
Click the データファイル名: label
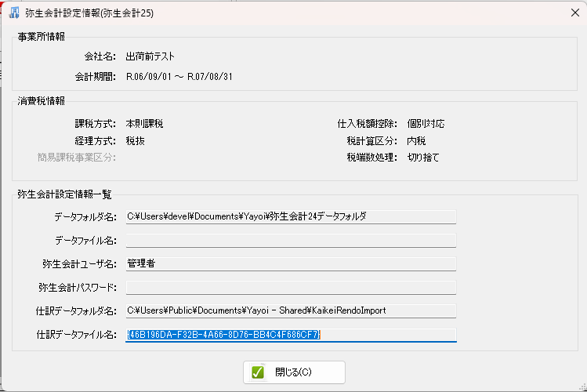[x=85, y=241]
